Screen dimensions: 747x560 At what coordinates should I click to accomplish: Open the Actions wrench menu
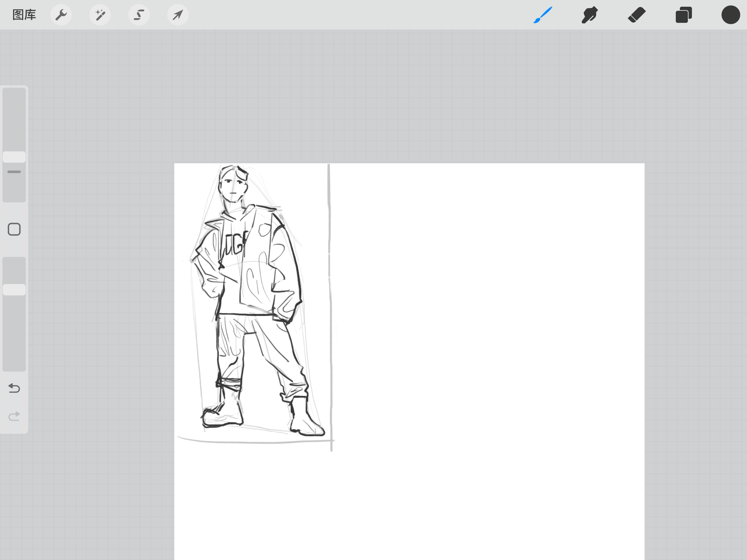(x=61, y=15)
